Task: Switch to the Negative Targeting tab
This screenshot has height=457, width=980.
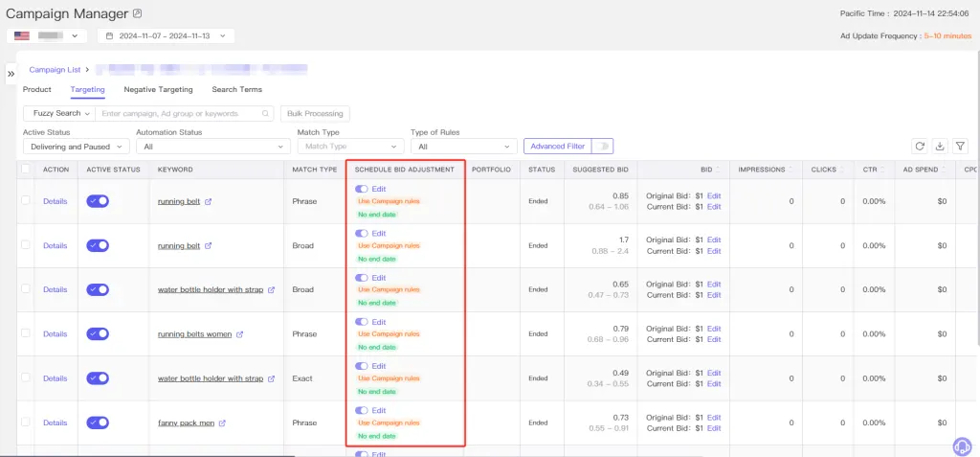Action: (x=158, y=89)
